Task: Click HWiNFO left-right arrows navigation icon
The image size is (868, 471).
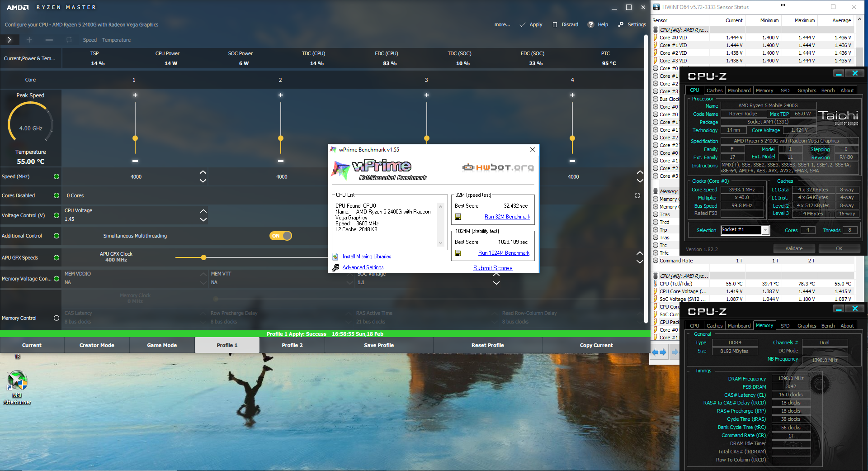Action: click(x=659, y=352)
